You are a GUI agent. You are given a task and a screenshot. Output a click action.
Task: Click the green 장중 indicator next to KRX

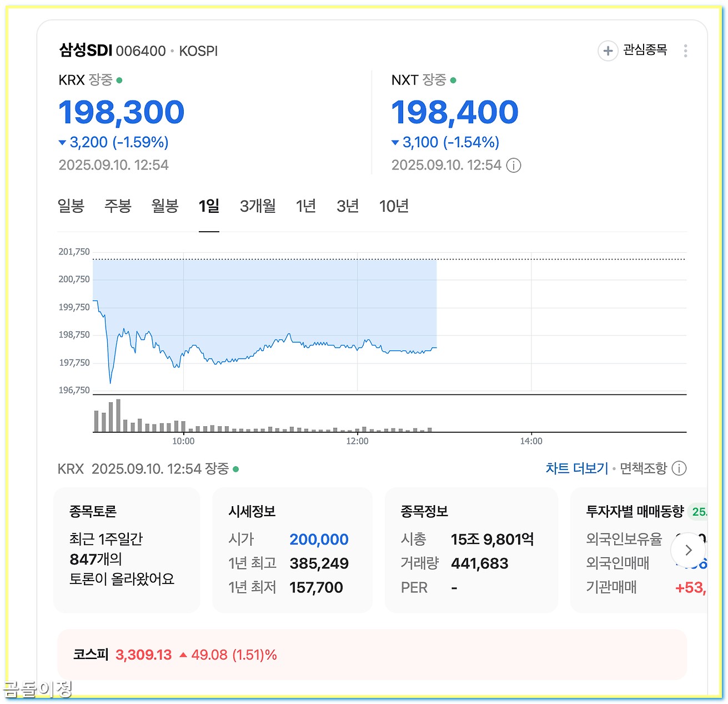(119, 80)
